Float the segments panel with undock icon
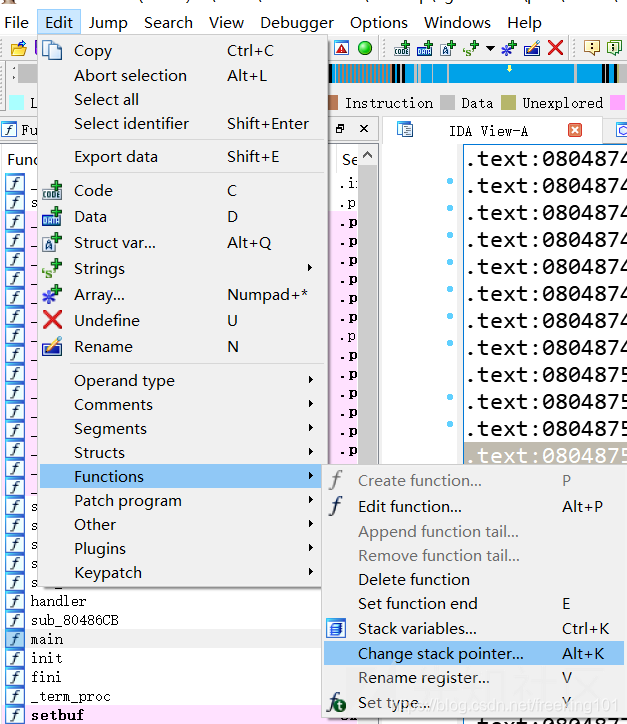627x724 pixels. click(340, 129)
